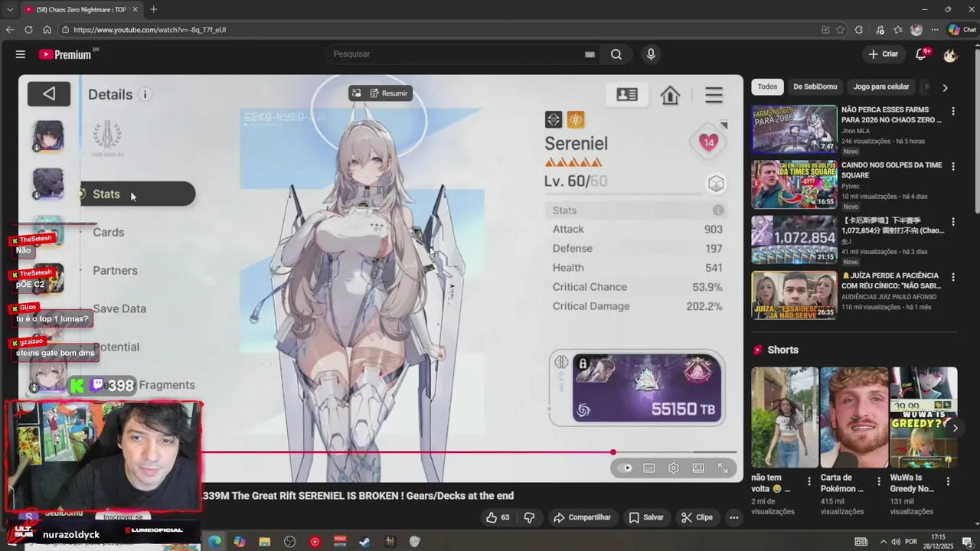Open OBS Studio from taskbar
This screenshot has height=551, width=980.
(289, 542)
